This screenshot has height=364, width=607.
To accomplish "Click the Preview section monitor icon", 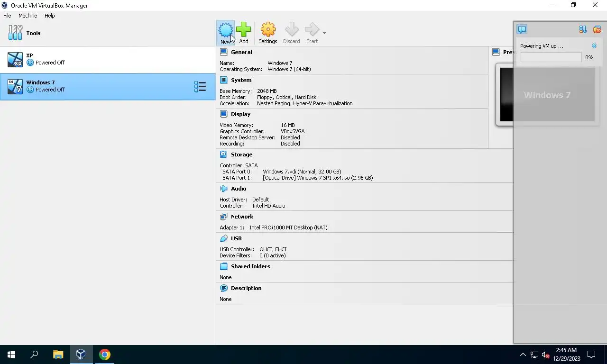I will pyautogui.click(x=496, y=52).
